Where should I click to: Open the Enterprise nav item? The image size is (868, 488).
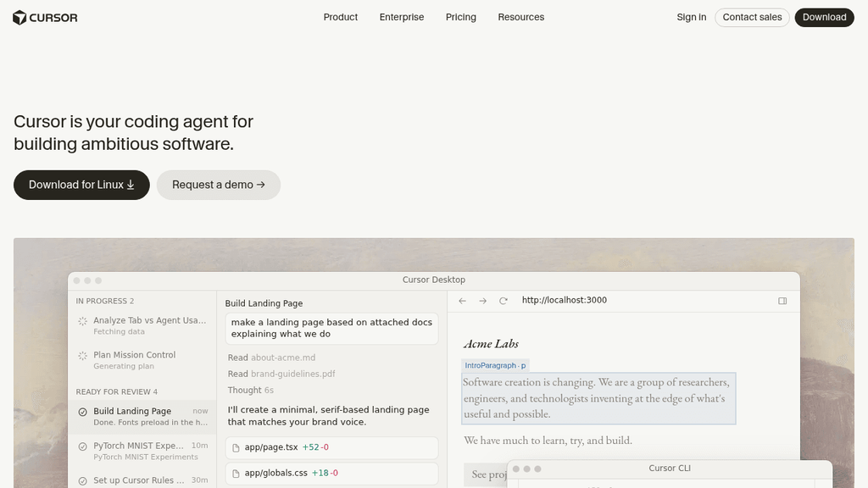[x=401, y=17]
